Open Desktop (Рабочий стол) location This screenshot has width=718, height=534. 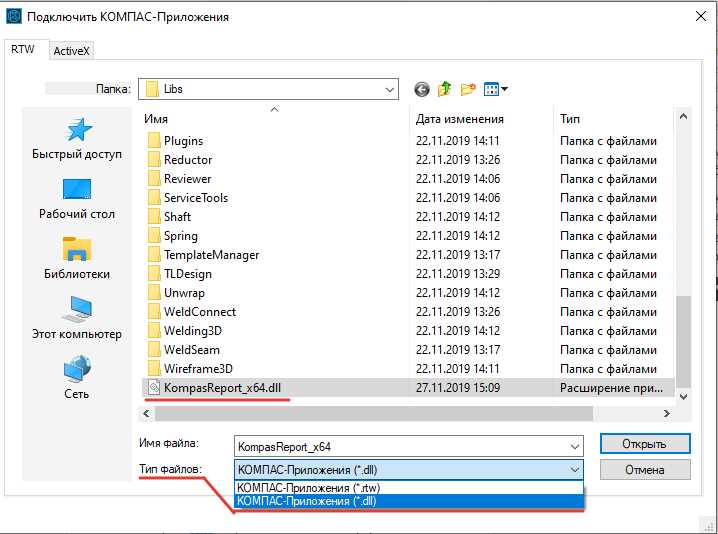tap(77, 199)
